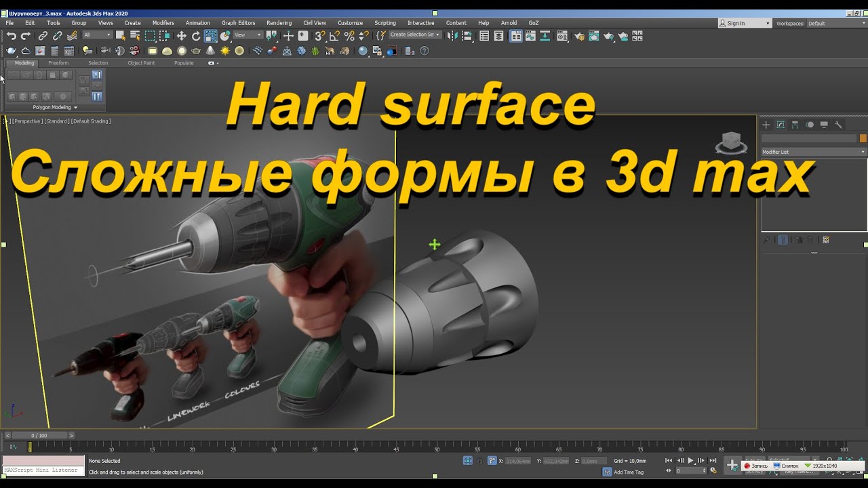Open the Workspaces Default dropdown

tap(836, 23)
